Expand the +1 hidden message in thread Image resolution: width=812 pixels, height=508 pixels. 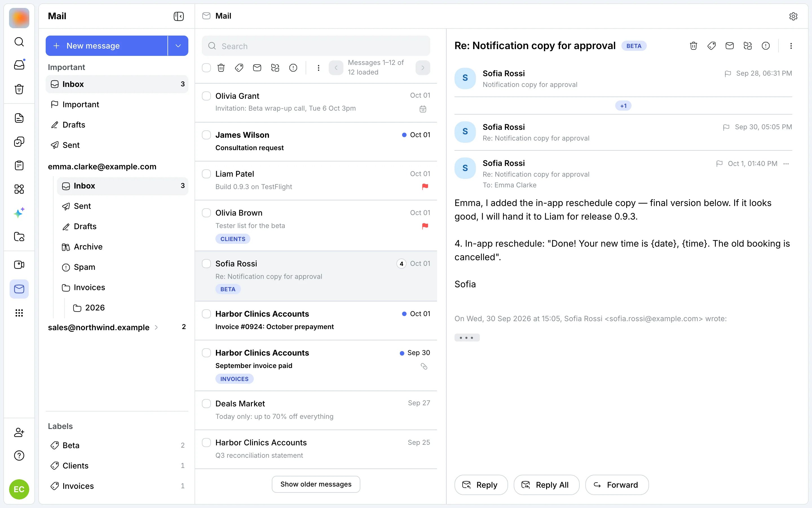point(623,106)
